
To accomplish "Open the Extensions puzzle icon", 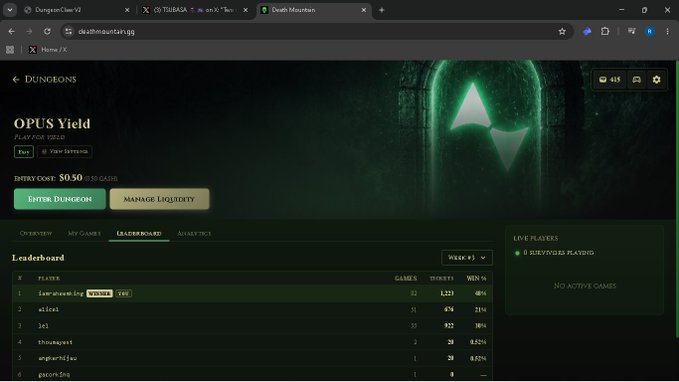I will 605,31.
